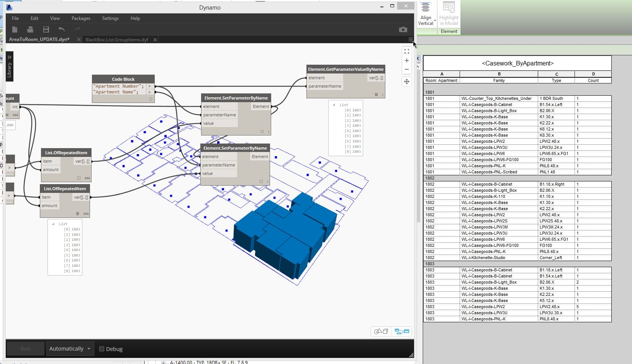Image resolution: width=632 pixels, height=364 pixels.
Task: Click the lacing icon on Element.GetParameterValueByName node
Action: (x=382, y=95)
